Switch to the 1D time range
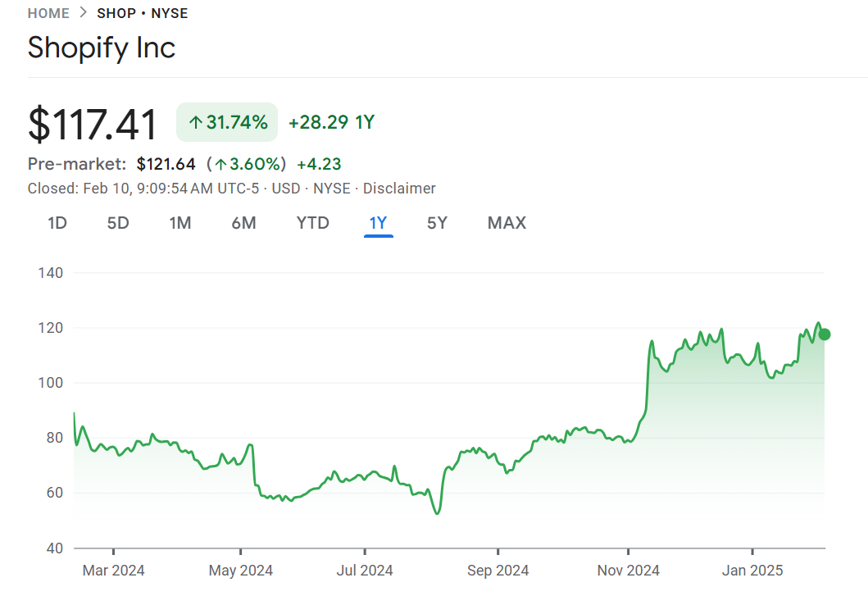The width and height of the screenshot is (868, 596). (x=57, y=223)
